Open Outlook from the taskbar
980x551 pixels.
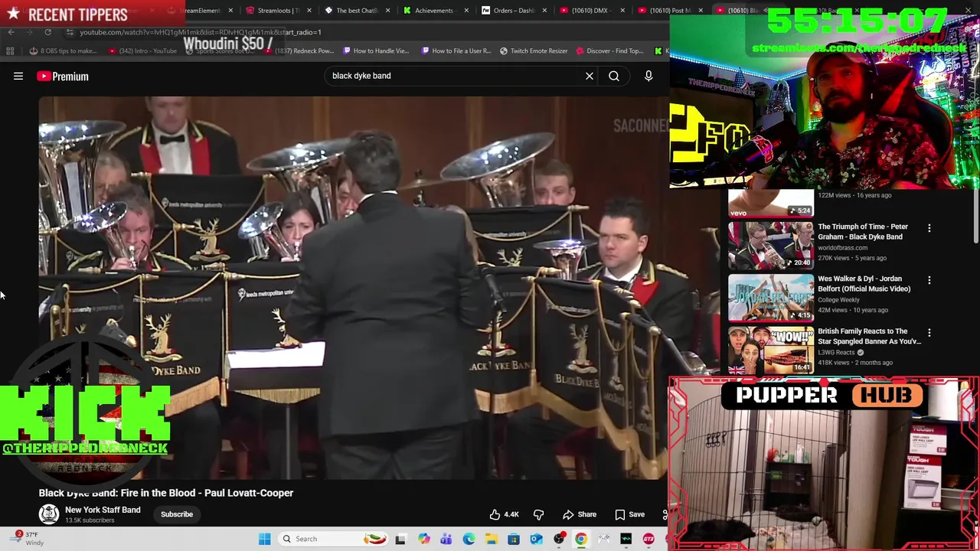(536, 539)
